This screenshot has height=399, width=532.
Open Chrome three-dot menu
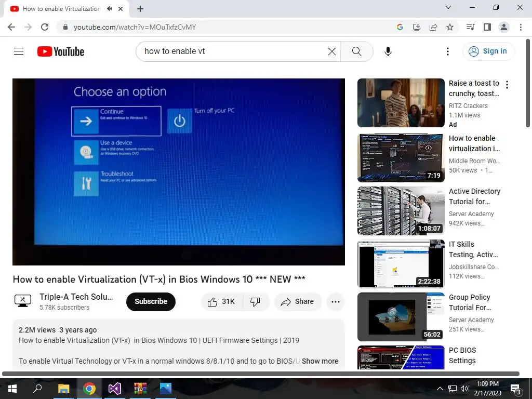point(521,27)
